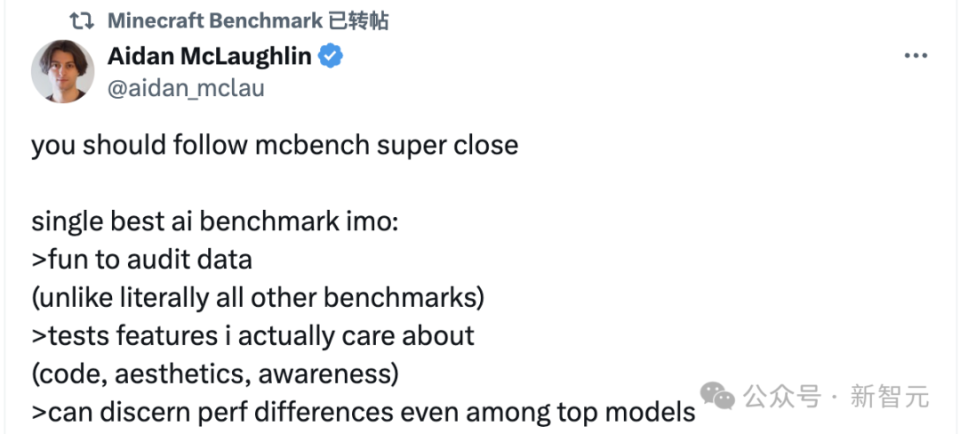Open the Minecraft Benchmark reposter profile
This screenshot has width=960, height=434.
pyautogui.click(x=214, y=20)
